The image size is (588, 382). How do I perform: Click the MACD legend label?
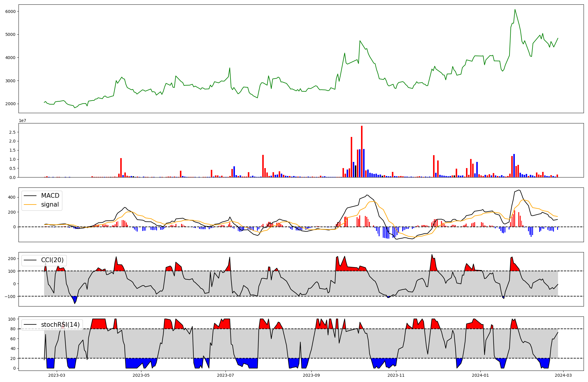tap(50, 196)
